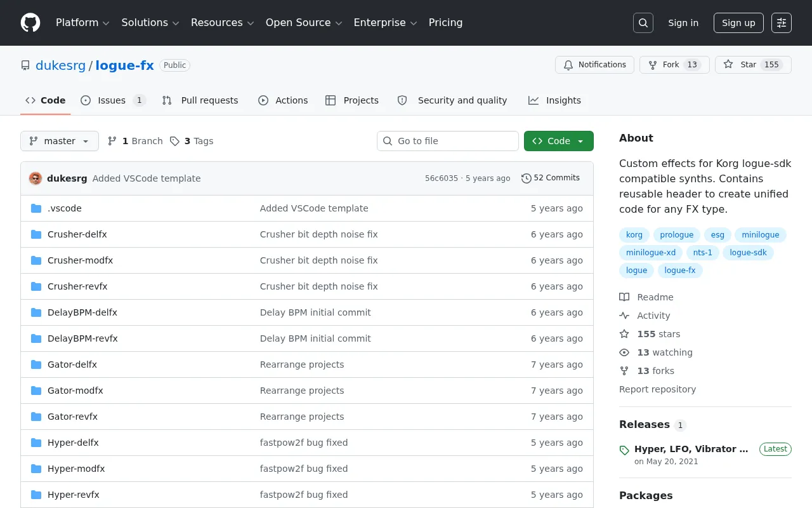Click the korg topic tag
This screenshot has height=508, width=812.
pyautogui.click(x=634, y=235)
